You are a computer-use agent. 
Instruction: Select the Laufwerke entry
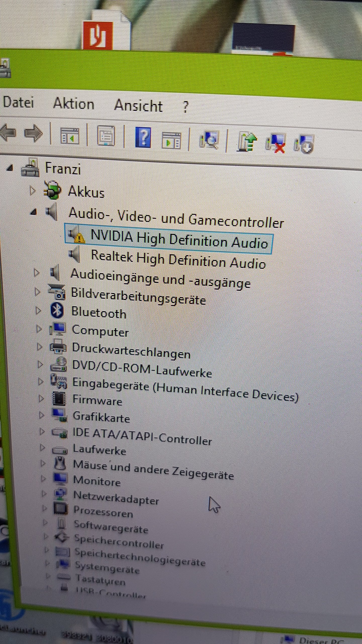100,450
